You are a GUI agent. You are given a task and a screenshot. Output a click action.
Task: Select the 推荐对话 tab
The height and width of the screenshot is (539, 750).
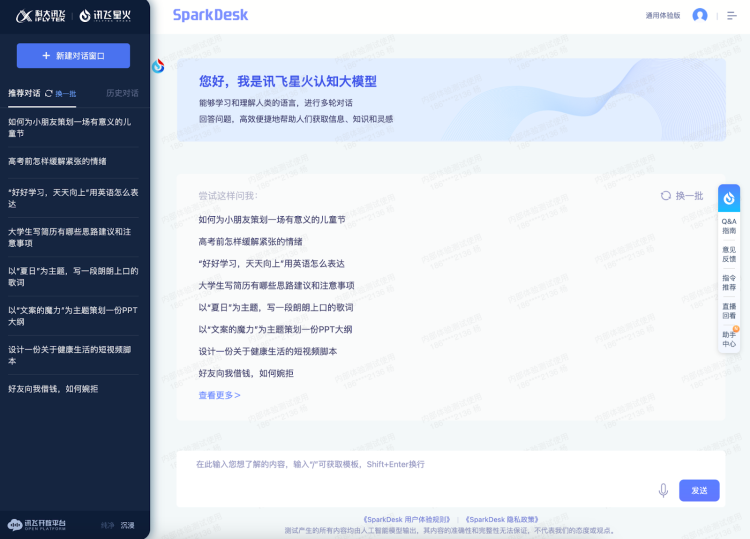[24, 93]
